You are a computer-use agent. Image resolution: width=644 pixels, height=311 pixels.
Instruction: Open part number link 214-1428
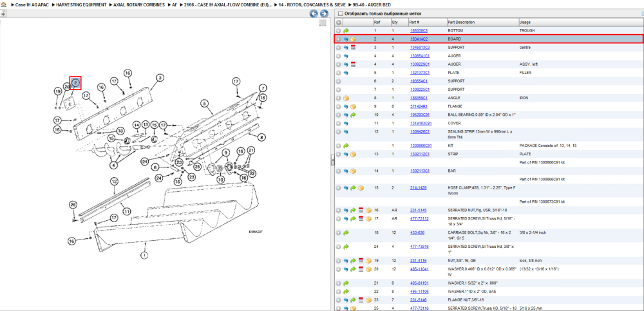tap(418, 188)
